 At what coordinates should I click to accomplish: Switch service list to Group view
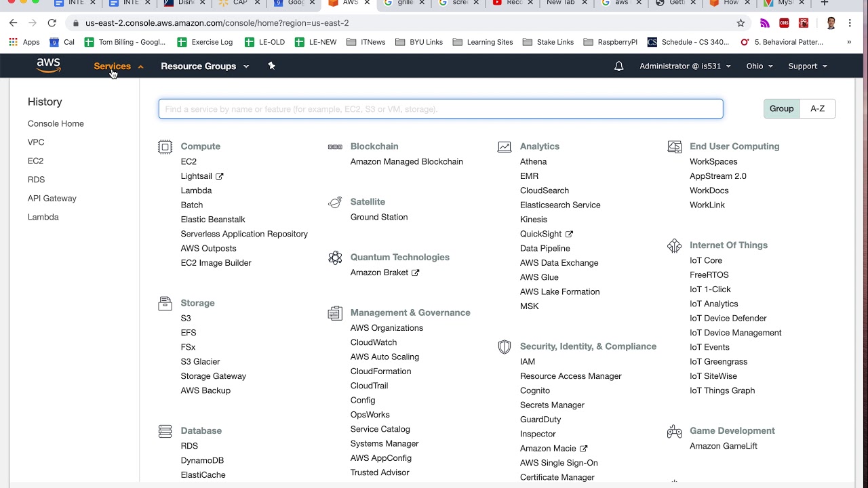pos(781,108)
